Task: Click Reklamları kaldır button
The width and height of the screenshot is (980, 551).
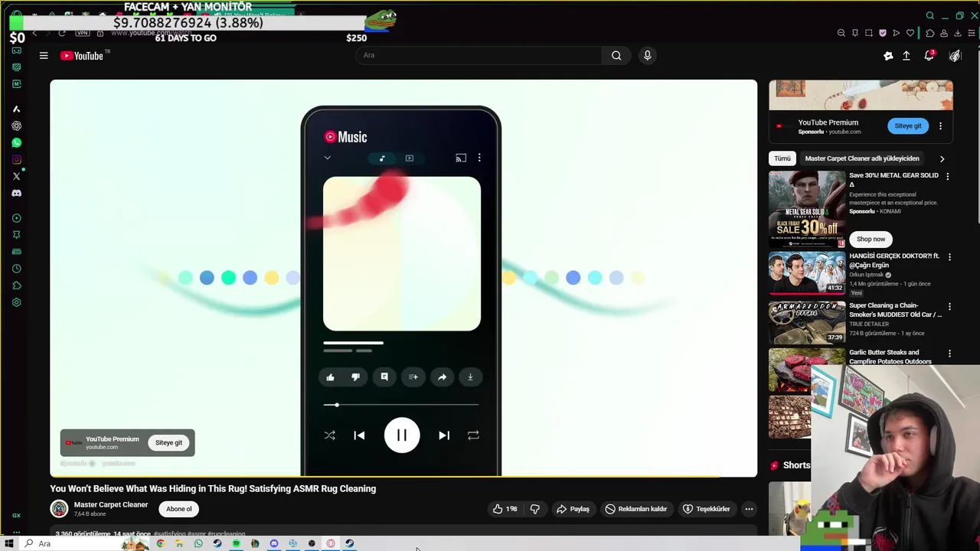Action: point(636,509)
